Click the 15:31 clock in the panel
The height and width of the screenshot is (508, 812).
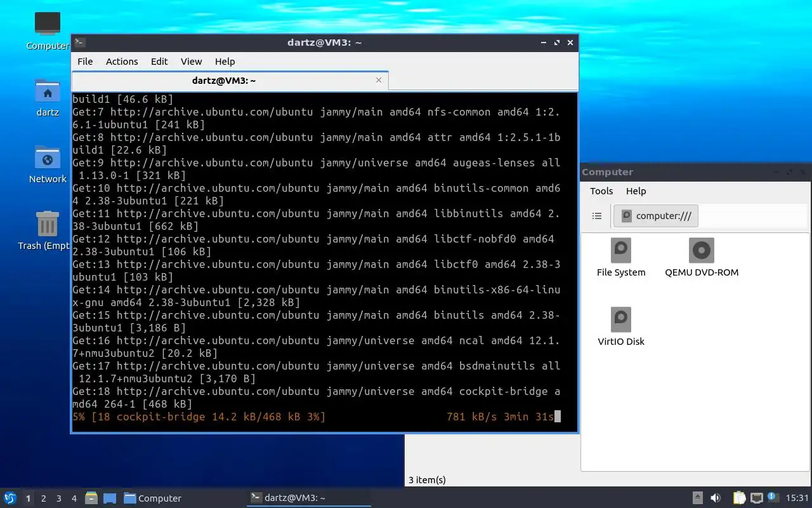797,498
